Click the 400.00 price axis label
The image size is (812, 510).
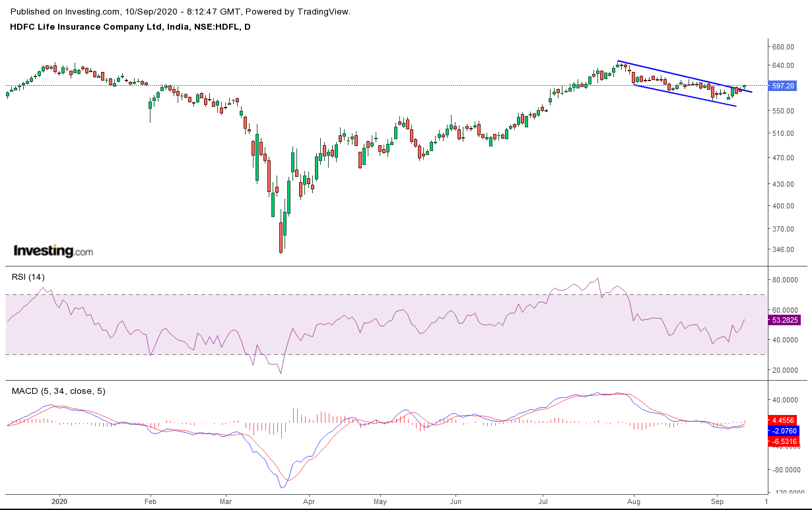tap(782, 206)
